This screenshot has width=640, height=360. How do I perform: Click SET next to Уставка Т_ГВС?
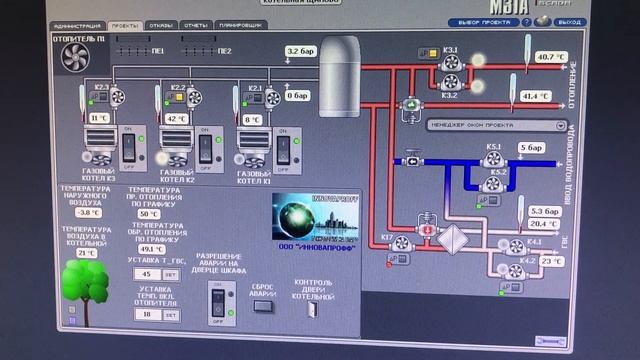(x=171, y=275)
